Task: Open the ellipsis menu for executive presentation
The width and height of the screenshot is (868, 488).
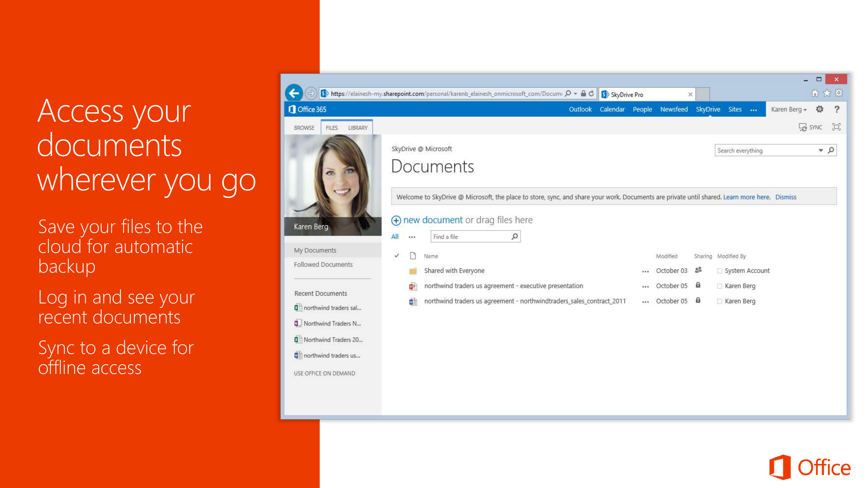Action: point(645,287)
